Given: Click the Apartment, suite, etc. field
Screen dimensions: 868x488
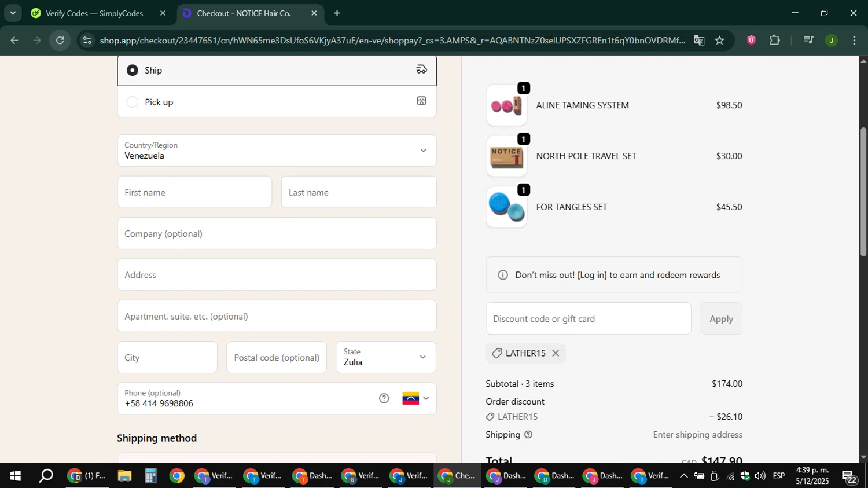Looking at the screenshot, I should [x=277, y=316].
